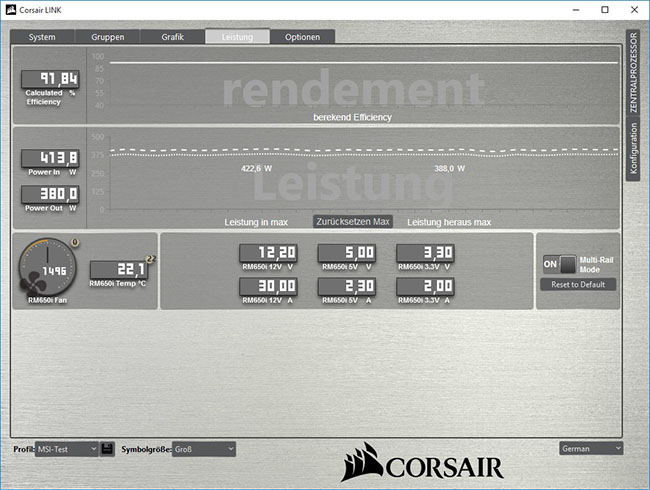
Task: Click the 388,0 W max value
Action: click(x=450, y=168)
